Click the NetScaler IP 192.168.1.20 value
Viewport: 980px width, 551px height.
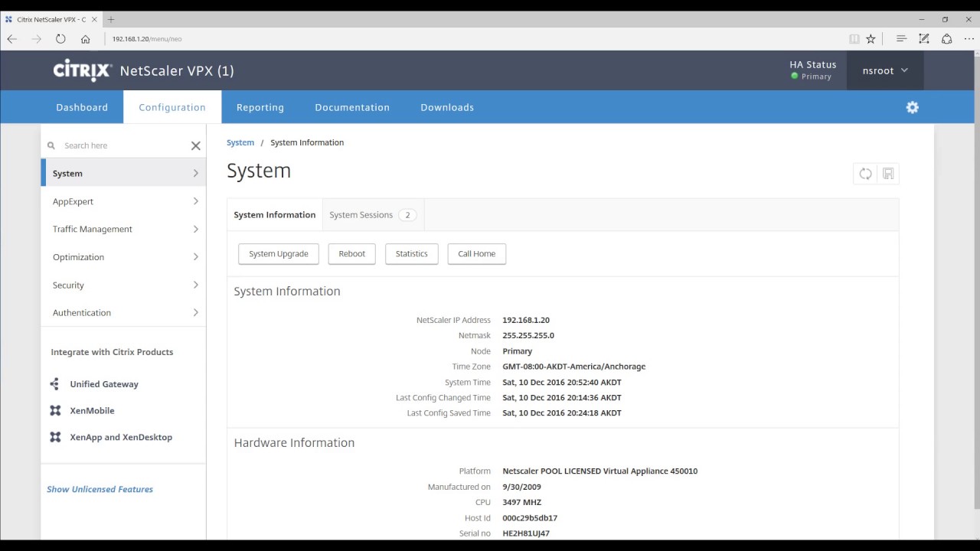point(526,321)
